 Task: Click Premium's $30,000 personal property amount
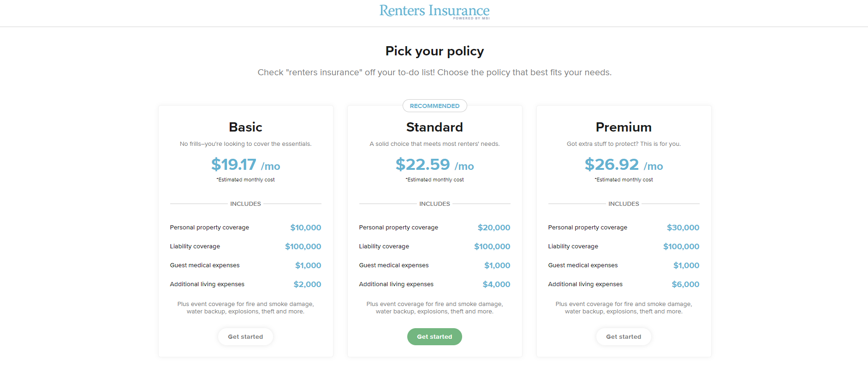pyautogui.click(x=683, y=228)
